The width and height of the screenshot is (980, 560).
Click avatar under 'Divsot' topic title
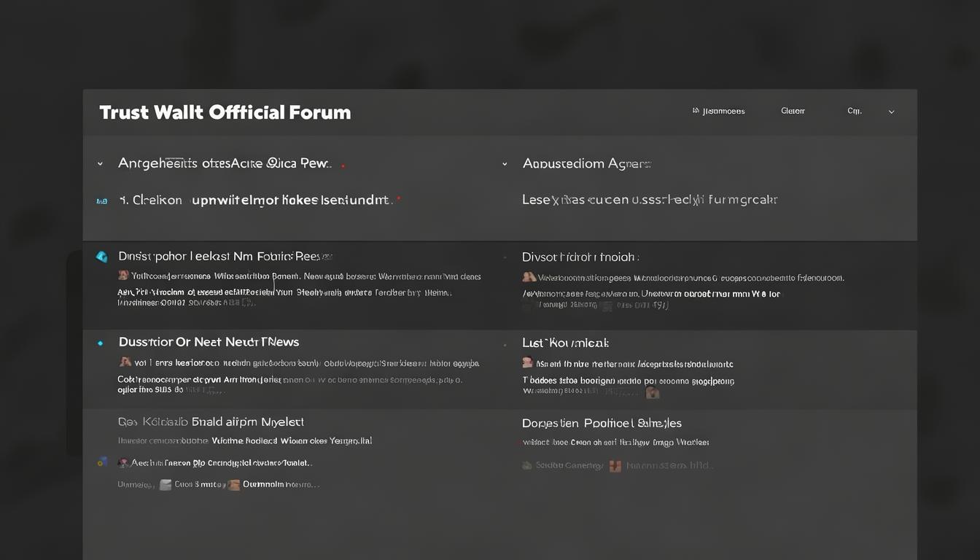[529, 277]
